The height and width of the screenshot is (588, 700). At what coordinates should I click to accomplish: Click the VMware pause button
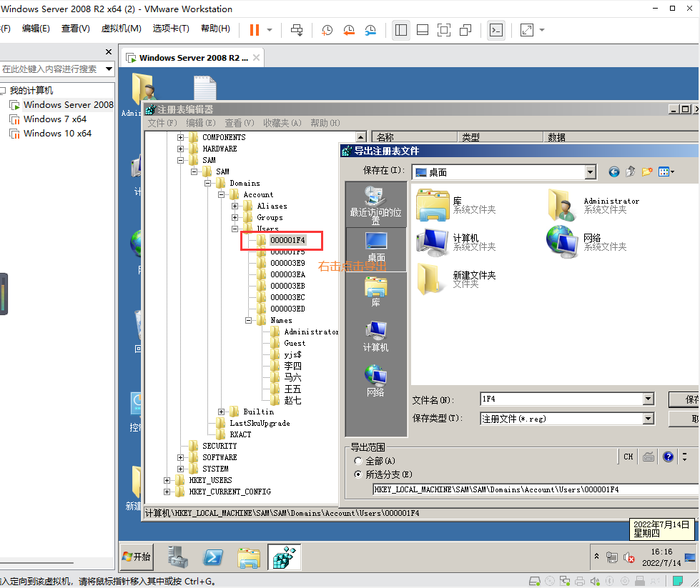[x=255, y=30]
